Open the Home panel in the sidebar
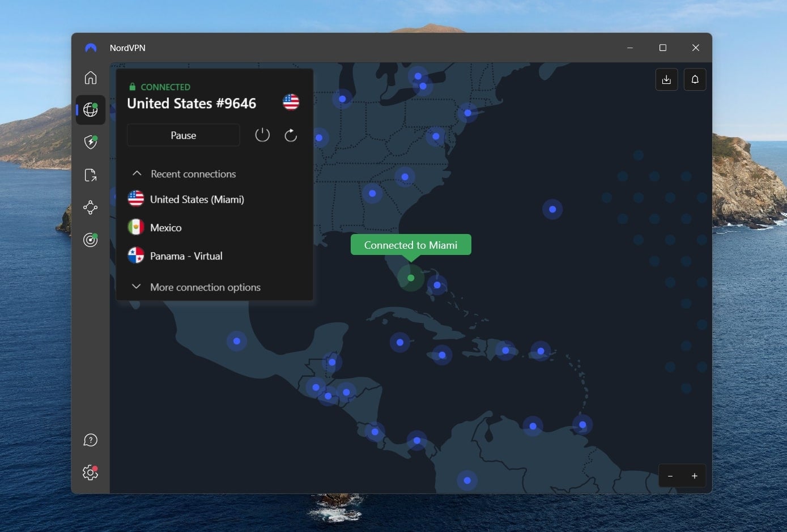Viewport: 787px width, 532px height. point(90,78)
